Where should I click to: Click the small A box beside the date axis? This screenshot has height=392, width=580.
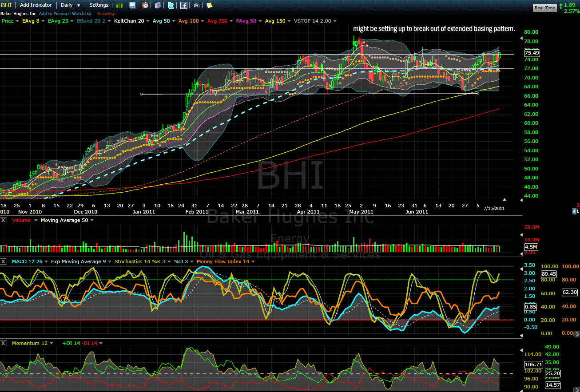[574, 212]
